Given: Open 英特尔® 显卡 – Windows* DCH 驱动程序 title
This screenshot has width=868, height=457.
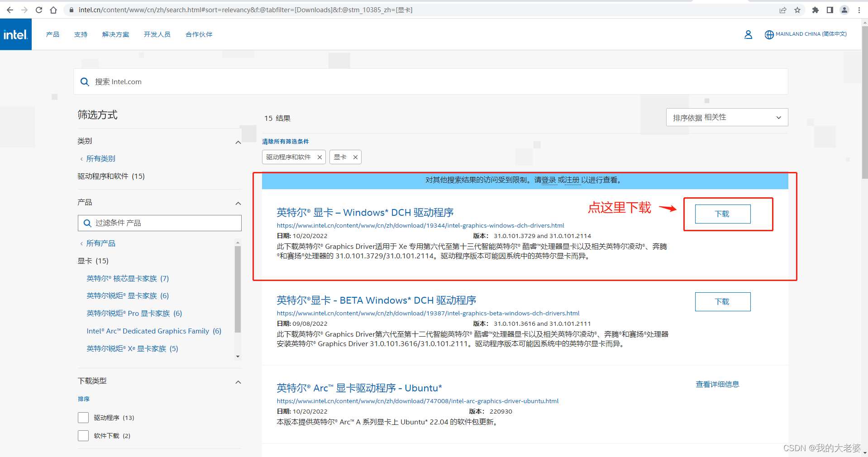Looking at the screenshot, I should pyautogui.click(x=365, y=213).
